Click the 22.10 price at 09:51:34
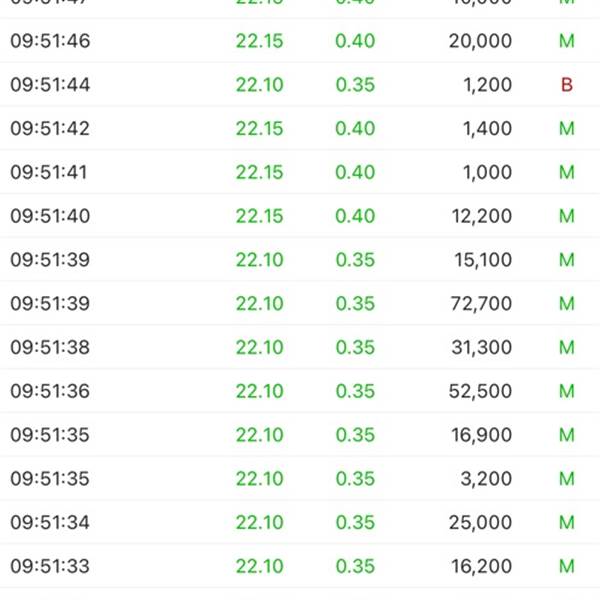This screenshot has height=600, width=600. coord(259,522)
